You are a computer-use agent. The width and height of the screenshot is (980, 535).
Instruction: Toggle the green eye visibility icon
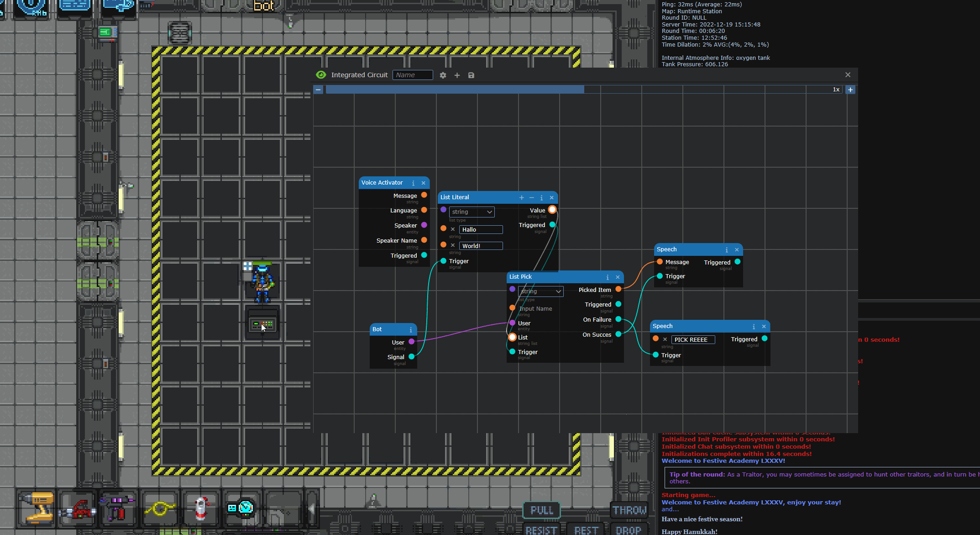point(321,75)
